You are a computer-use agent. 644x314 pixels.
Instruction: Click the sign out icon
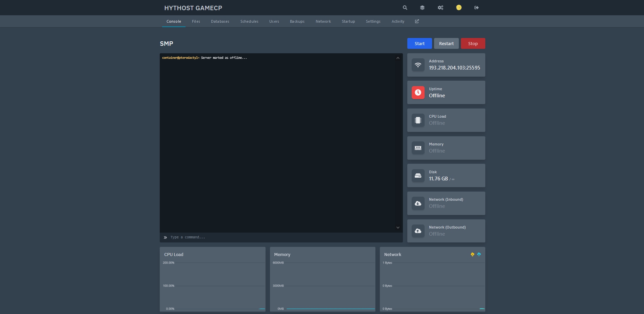point(476,7)
